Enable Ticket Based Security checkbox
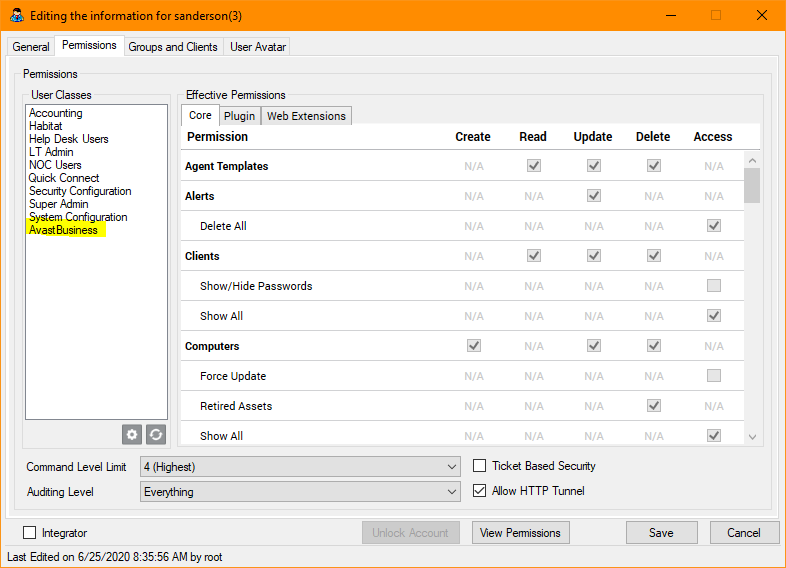The height and width of the screenshot is (568, 786). pyautogui.click(x=480, y=466)
